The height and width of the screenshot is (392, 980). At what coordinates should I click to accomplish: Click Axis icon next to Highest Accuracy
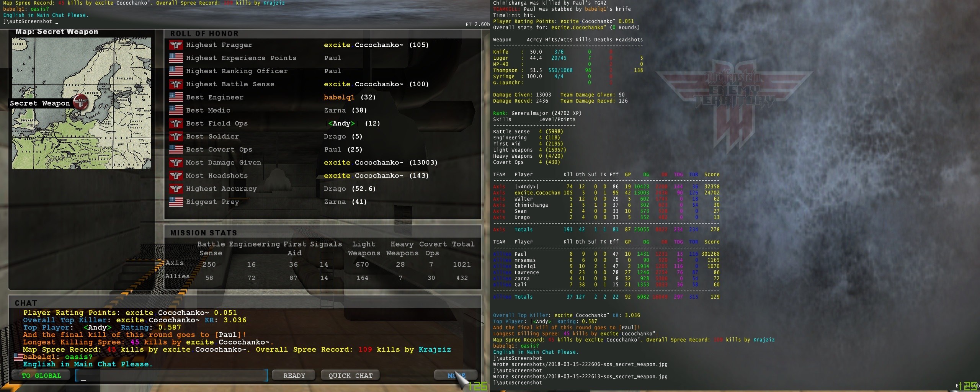point(176,189)
